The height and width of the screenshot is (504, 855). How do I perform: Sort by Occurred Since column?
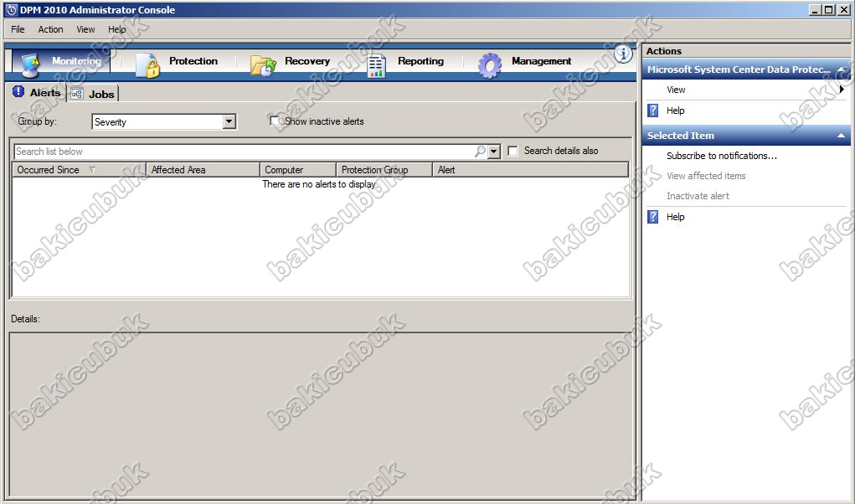79,170
